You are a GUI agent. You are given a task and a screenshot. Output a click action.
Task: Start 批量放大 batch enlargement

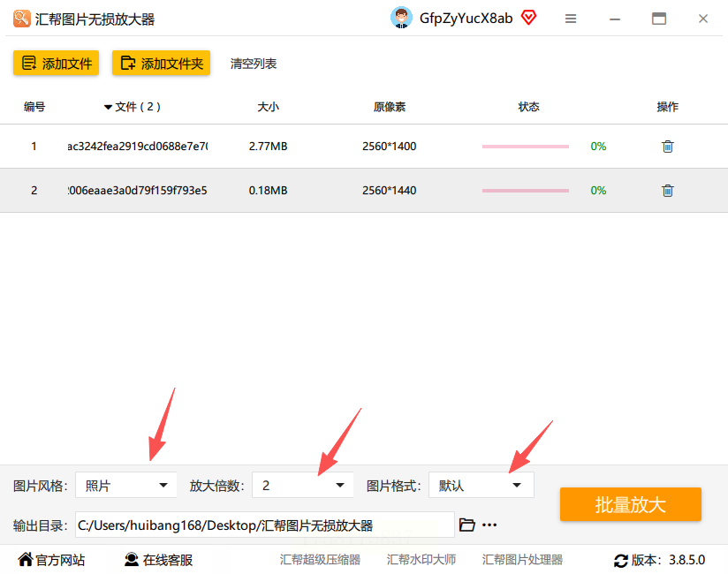pos(631,504)
